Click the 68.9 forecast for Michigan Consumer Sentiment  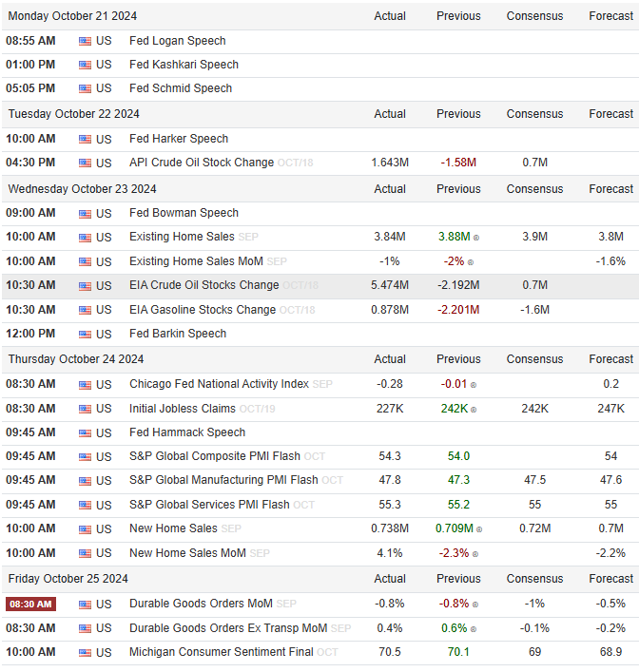[x=611, y=652]
